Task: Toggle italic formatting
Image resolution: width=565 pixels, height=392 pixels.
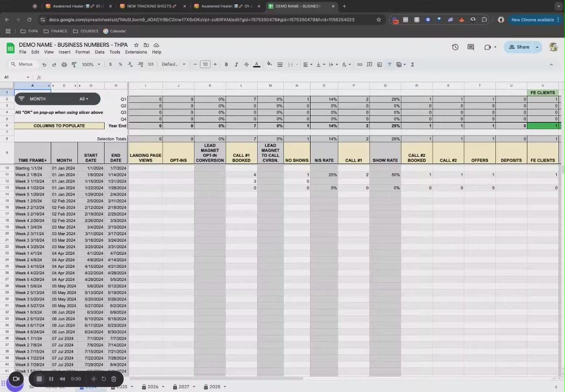Action: click(236, 64)
